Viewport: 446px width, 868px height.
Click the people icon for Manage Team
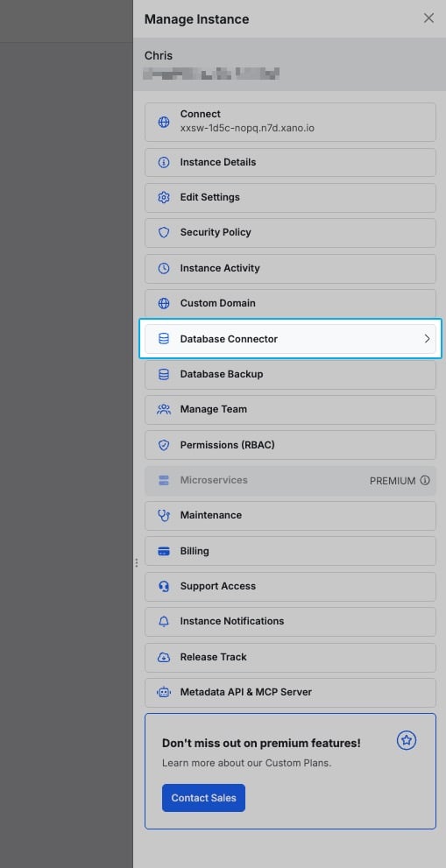pyautogui.click(x=164, y=410)
